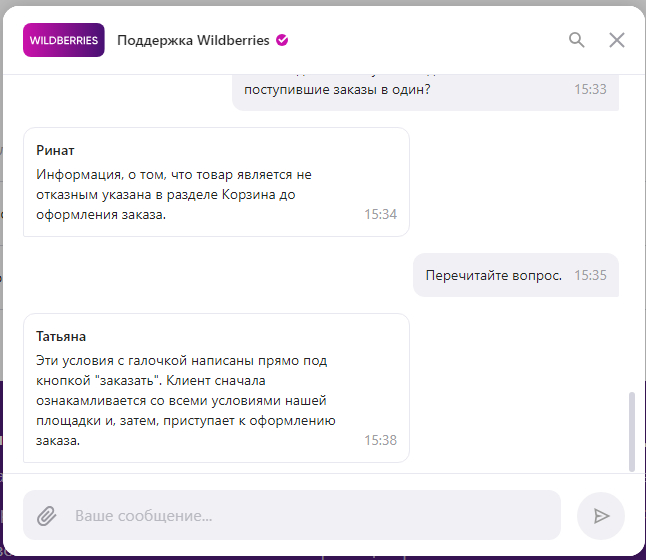Select the sender name 'Татьяна'
The image size is (646, 560).
61,336
